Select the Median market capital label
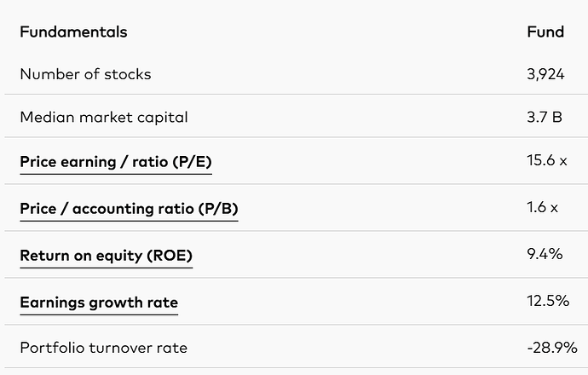 click(104, 118)
